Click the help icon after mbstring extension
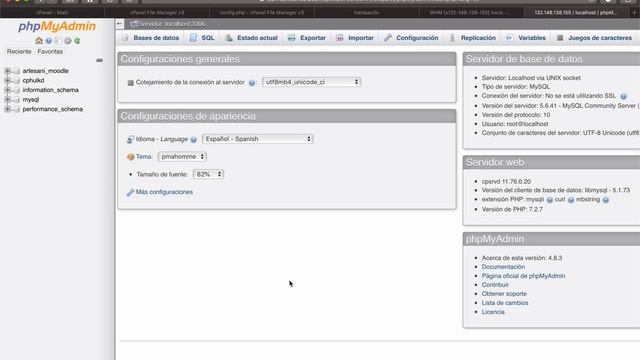The image size is (640, 360). (606, 200)
